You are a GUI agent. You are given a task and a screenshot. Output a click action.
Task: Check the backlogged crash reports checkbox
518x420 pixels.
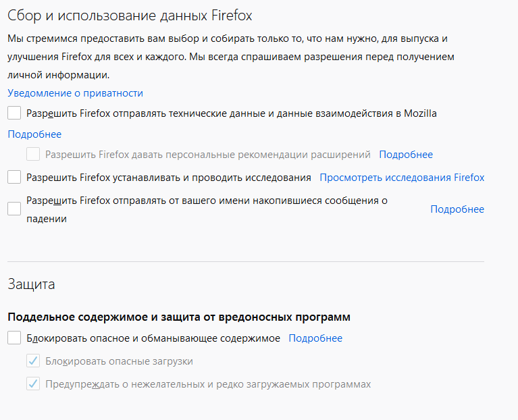14,209
